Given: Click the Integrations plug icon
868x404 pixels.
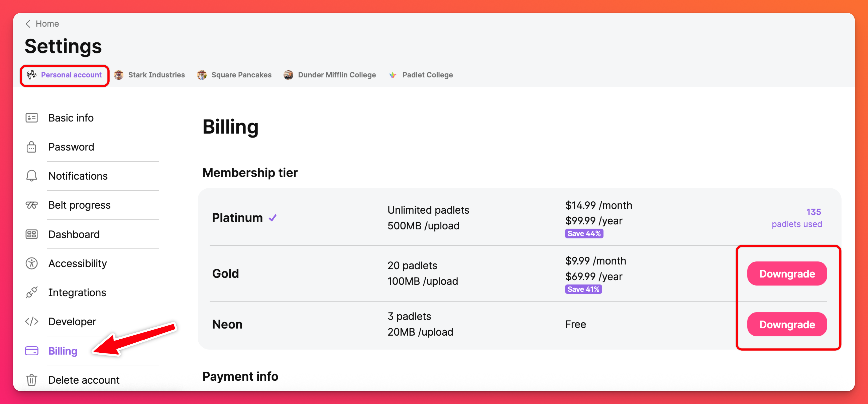Looking at the screenshot, I should click(31, 292).
